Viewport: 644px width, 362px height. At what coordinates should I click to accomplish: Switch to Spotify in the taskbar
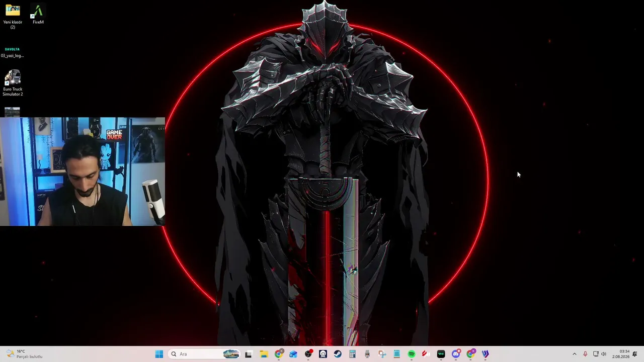pos(412,354)
